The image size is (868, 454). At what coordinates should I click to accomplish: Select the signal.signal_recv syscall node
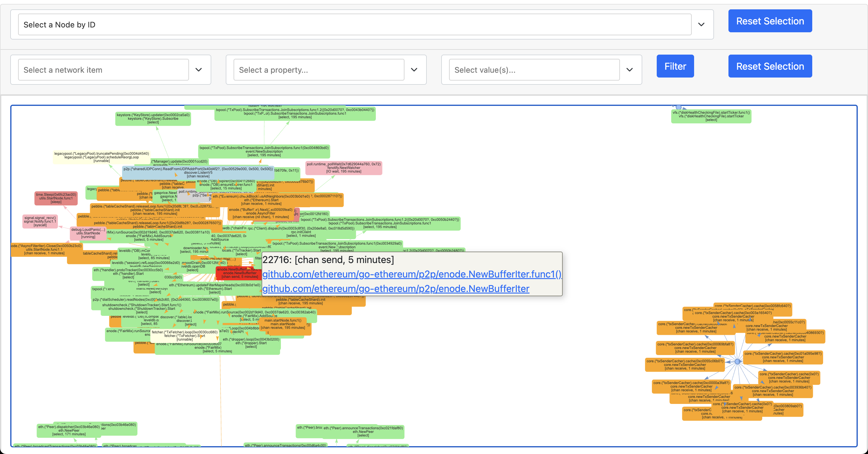(40, 222)
